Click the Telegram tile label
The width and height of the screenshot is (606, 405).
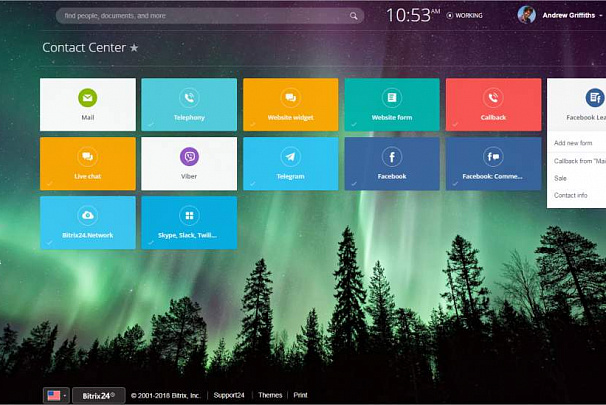pyautogui.click(x=290, y=176)
